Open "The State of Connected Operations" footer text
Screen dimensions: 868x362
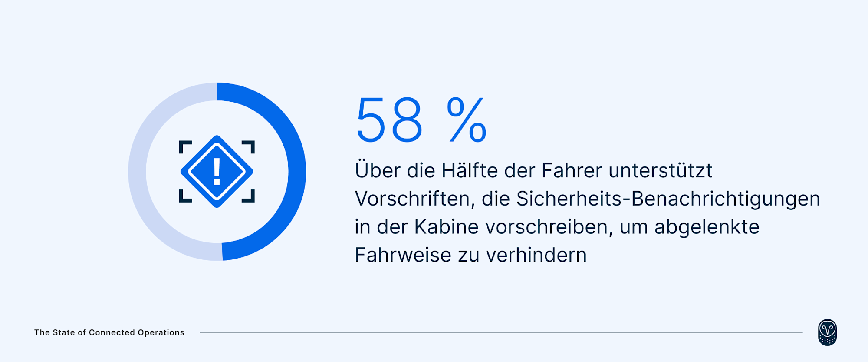[109, 332]
